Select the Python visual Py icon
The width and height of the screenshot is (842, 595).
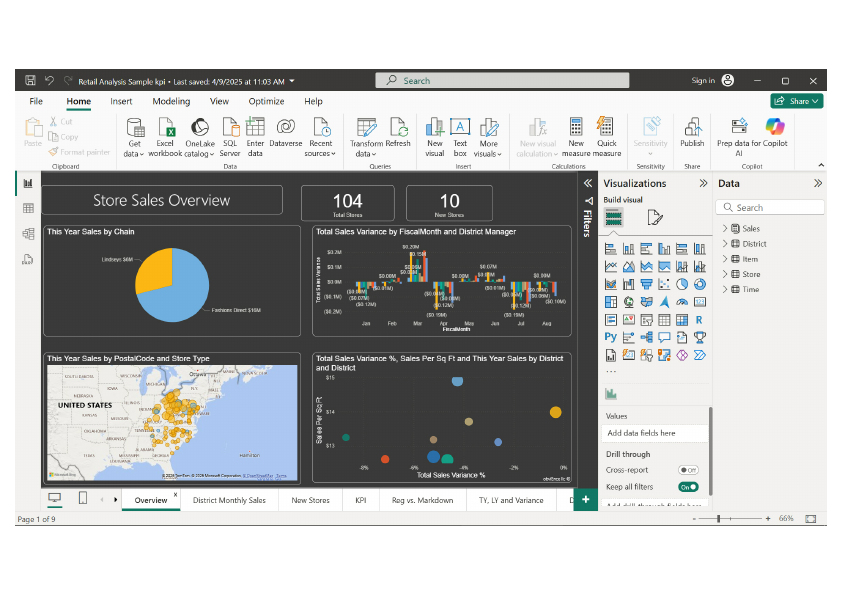point(611,337)
